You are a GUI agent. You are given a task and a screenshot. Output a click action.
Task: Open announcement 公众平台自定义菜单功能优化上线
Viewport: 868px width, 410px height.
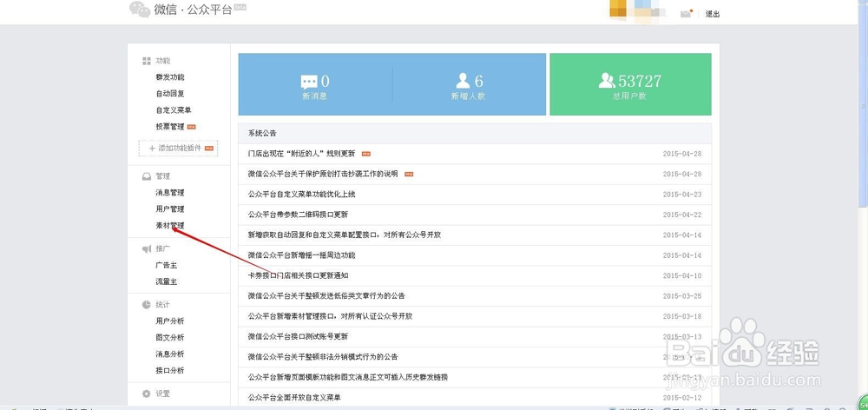(301, 195)
